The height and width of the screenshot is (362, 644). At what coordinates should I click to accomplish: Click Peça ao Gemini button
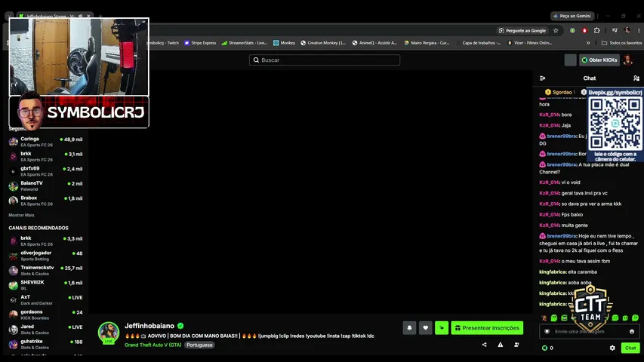click(572, 16)
